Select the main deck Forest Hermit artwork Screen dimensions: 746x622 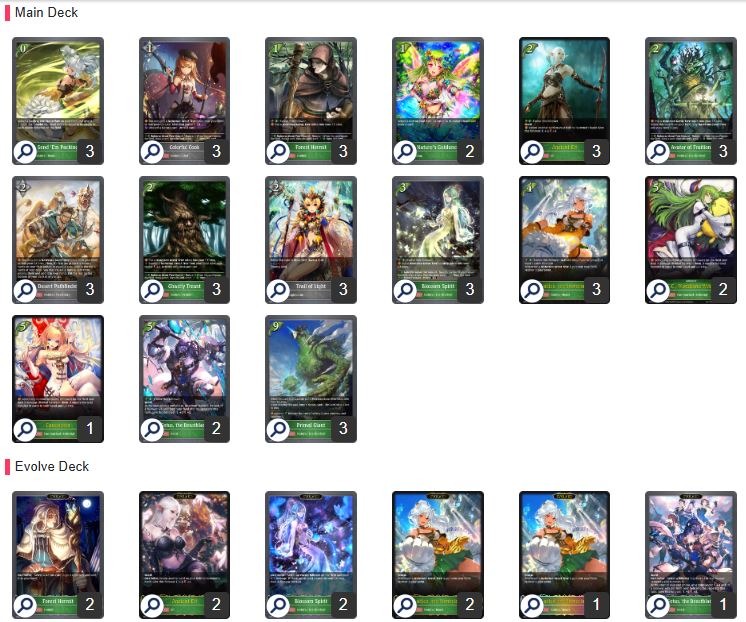coord(311,88)
